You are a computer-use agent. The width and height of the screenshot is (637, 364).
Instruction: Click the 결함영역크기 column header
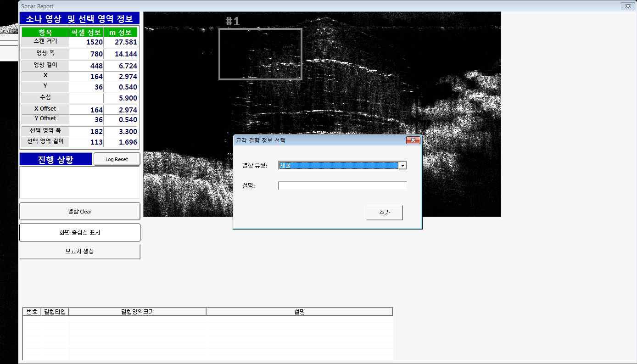pos(137,312)
